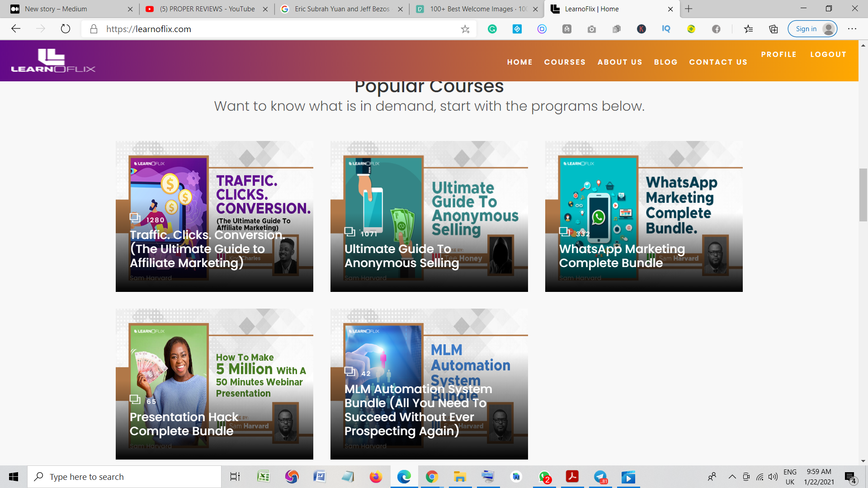This screenshot has width=868, height=488.
Task: Open the BLOG menu item
Action: click(x=666, y=62)
